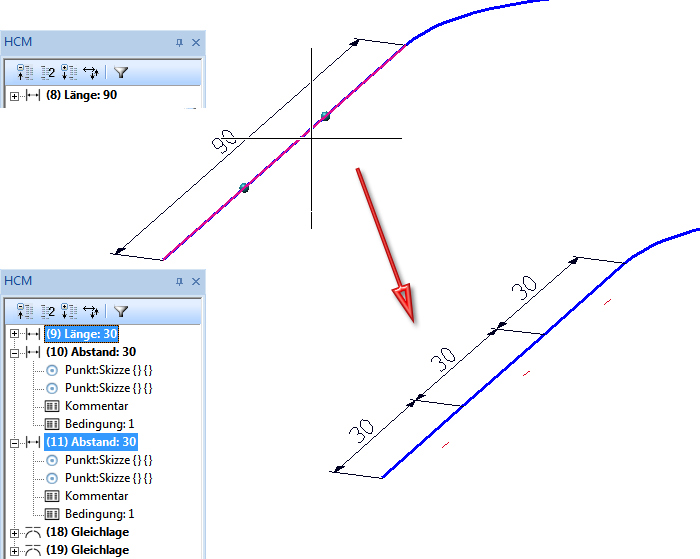Expand the (8) Länge: 90 node
Screen dimensions: 700x559
(14, 96)
